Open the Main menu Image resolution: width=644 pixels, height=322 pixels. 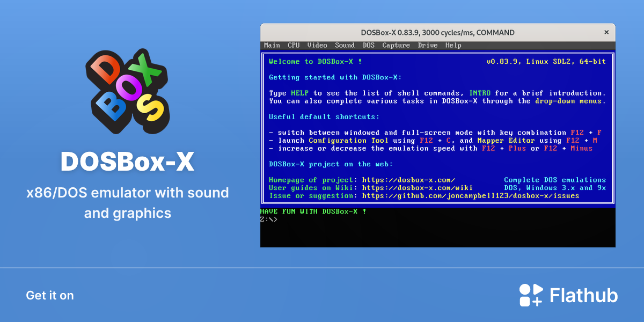[x=272, y=46]
